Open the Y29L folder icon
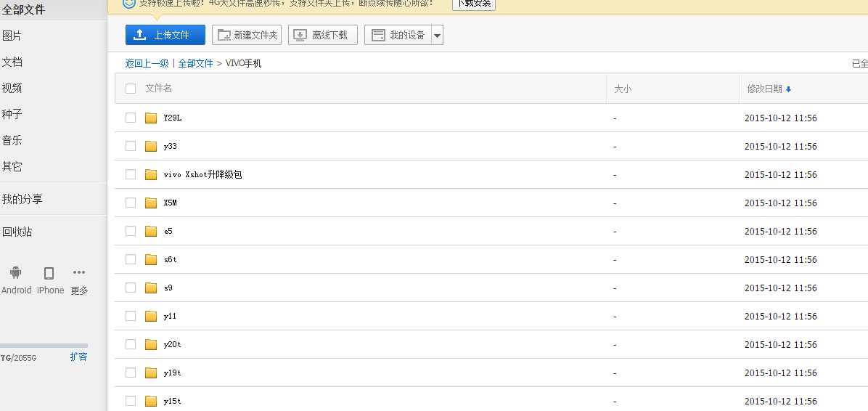Viewport: 868px width, 411px height. tap(151, 118)
